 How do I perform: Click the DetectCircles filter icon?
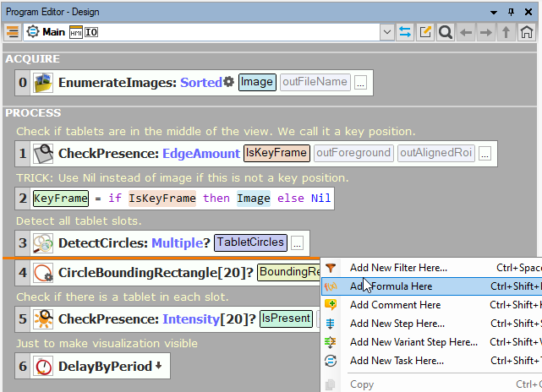point(43,243)
